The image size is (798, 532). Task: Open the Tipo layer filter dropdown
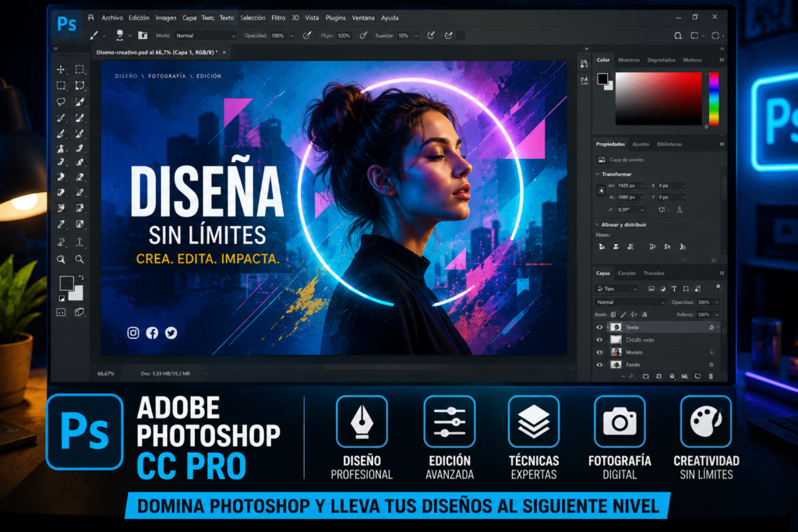[x=617, y=289]
